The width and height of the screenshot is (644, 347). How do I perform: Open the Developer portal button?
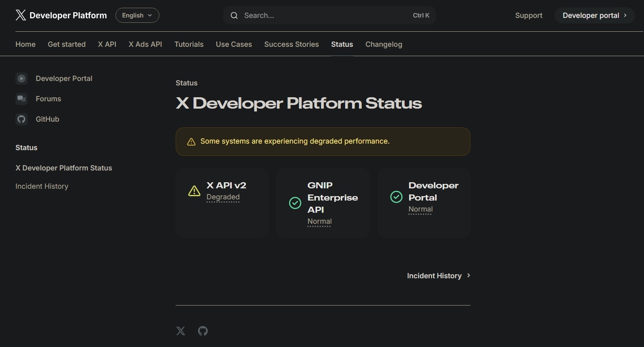click(594, 15)
